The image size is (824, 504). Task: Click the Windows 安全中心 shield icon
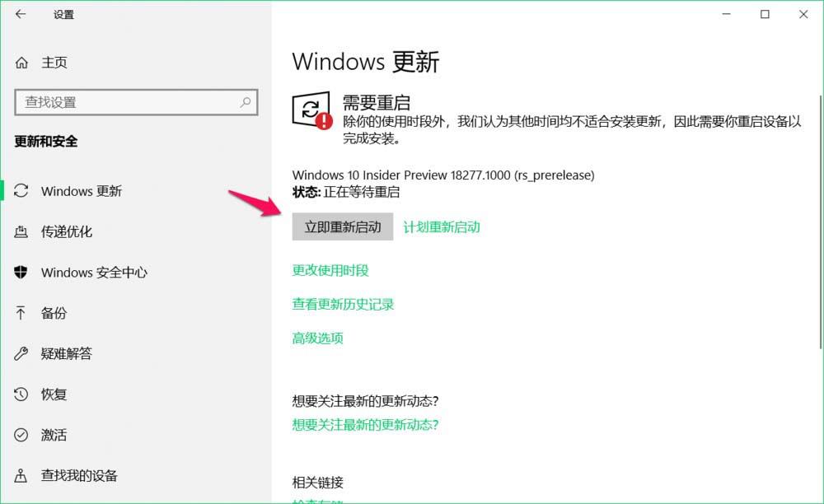[x=21, y=272]
